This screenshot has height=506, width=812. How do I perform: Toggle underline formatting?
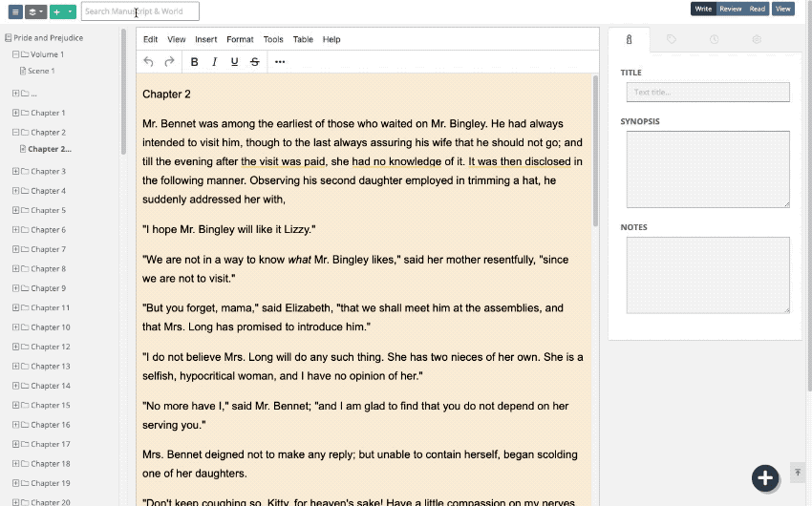tap(235, 61)
